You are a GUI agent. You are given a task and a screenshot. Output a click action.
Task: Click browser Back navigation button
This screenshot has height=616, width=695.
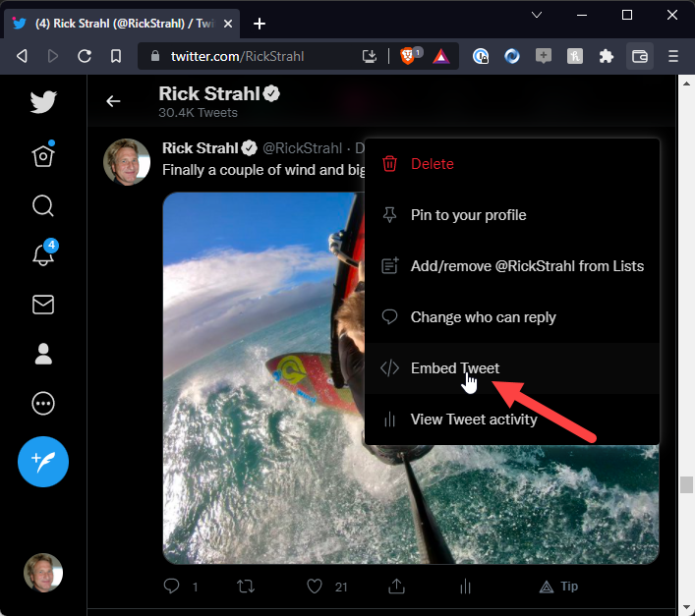[22, 56]
